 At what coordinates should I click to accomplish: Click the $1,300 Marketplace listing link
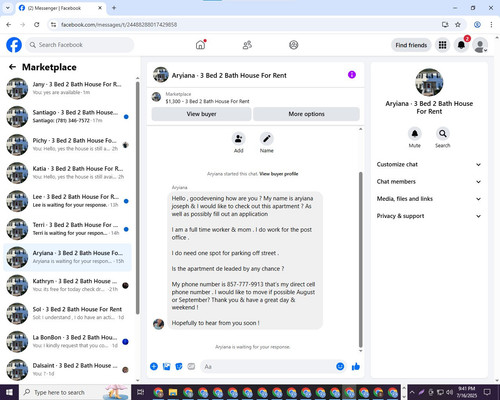click(207, 101)
